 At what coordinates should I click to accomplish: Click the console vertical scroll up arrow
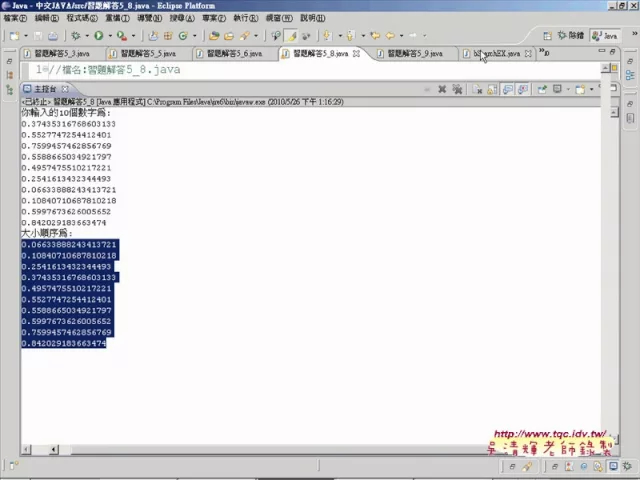[x=614, y=113]
